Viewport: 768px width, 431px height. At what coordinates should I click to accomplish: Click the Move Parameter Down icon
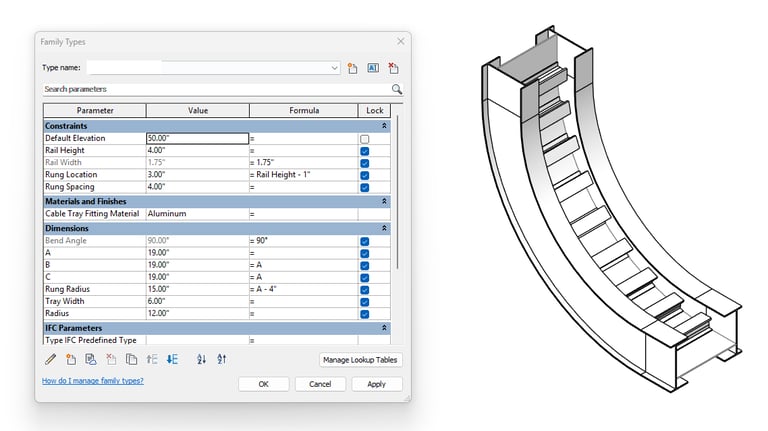click(172, 359)
